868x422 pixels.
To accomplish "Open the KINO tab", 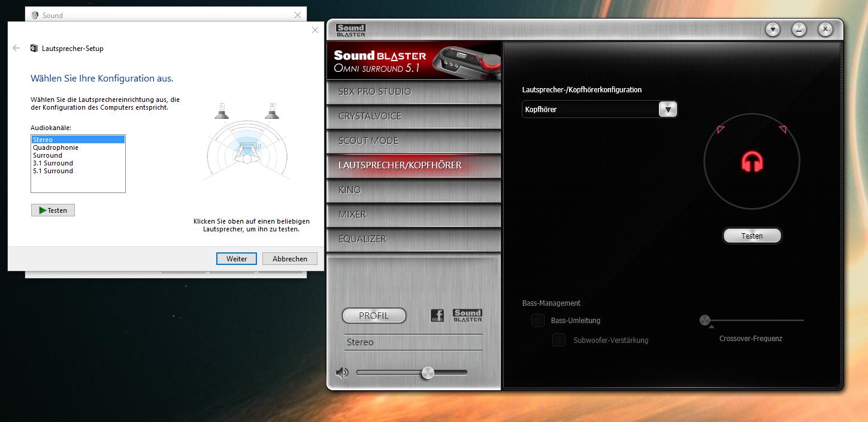I will (x=414, y=190).
